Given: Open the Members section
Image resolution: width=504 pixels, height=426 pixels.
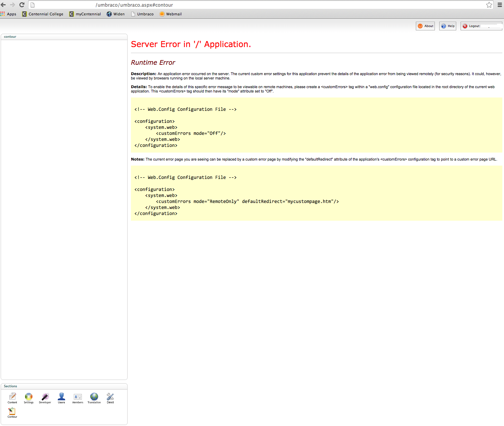Looking at the screenshot, I should pyautogui.click(x=78, y=397).
